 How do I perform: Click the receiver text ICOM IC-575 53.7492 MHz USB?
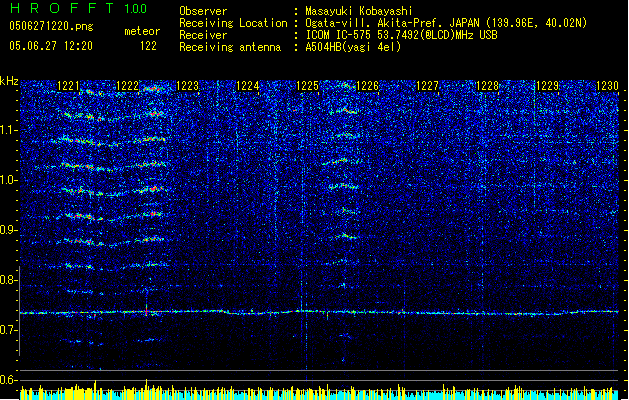coord(401,35)
